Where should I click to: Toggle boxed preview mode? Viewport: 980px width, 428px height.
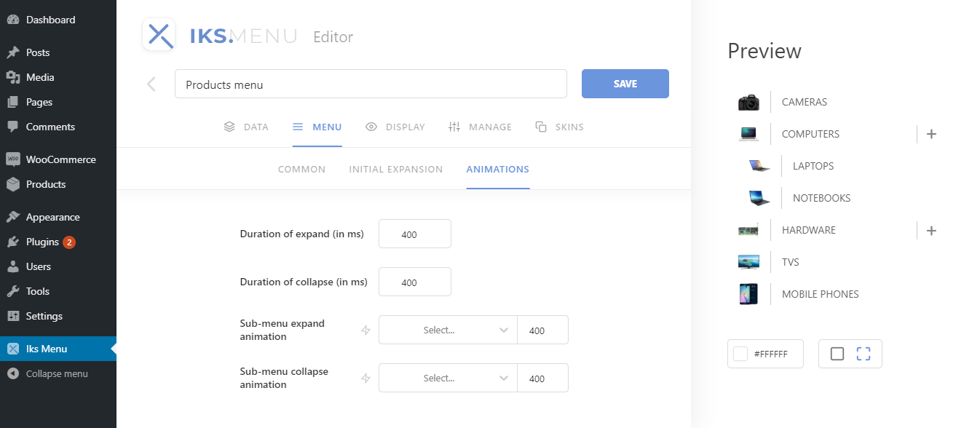(837, 353)
